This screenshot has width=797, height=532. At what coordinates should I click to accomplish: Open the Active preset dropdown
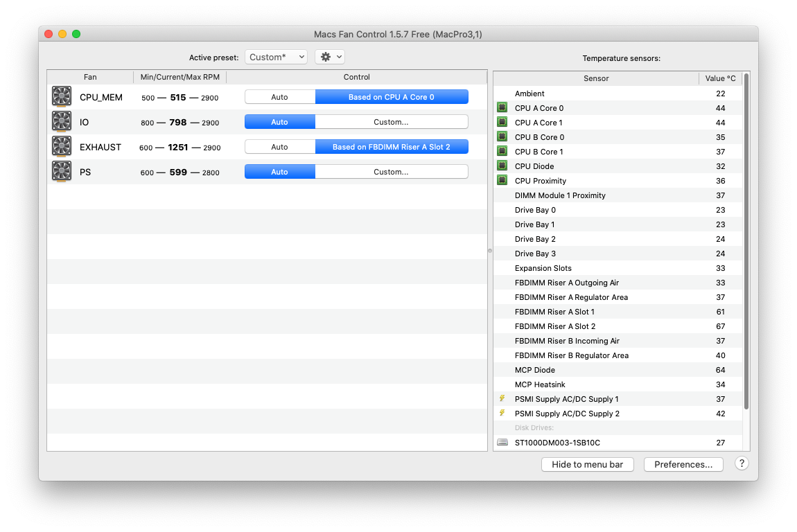coord(276,57)
